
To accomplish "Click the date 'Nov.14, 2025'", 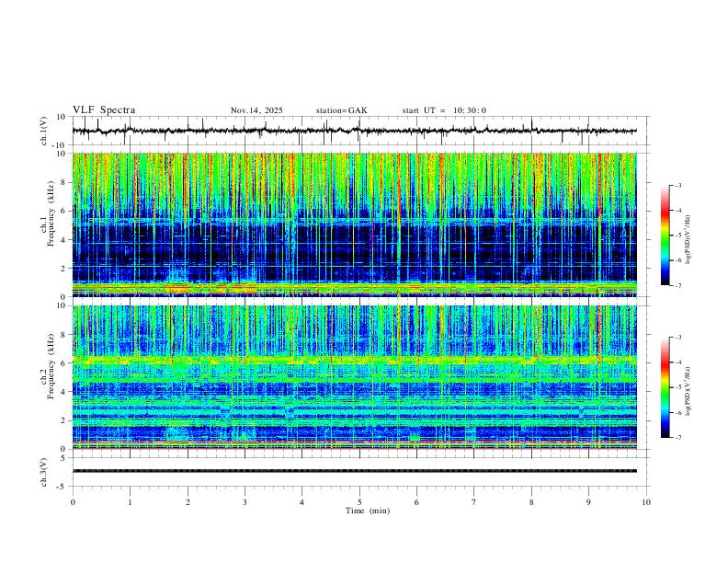I will click(x=256, y=110).
